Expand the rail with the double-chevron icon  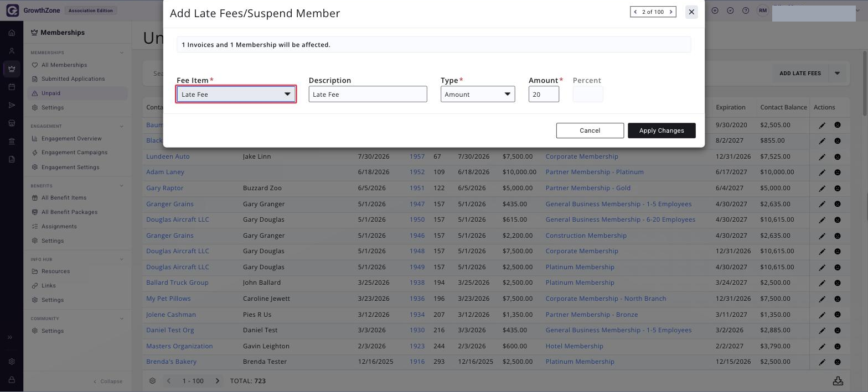pyautogui.click(x=10, y=337)
